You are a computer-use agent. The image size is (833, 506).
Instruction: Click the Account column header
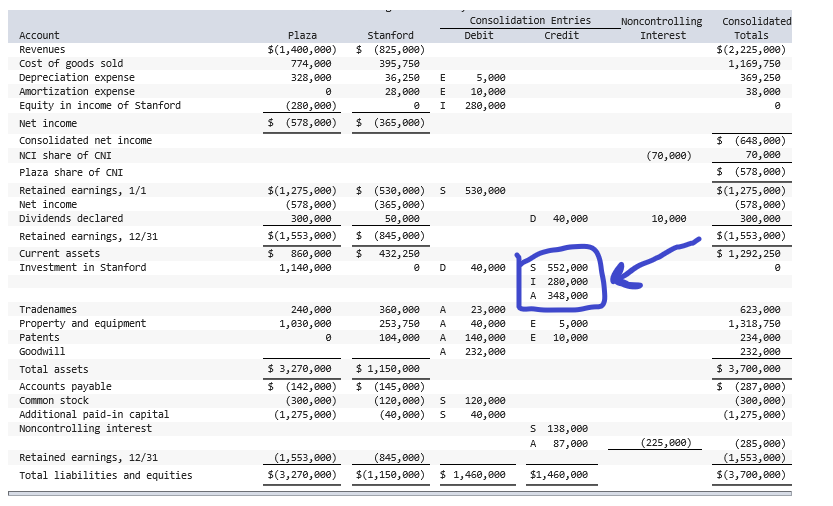coord(39,36)
